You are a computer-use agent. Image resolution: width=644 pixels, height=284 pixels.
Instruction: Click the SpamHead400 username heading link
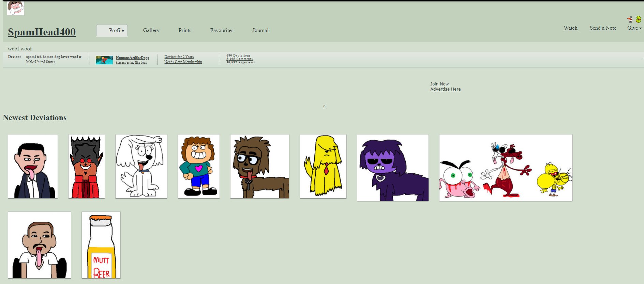[42, 32]
